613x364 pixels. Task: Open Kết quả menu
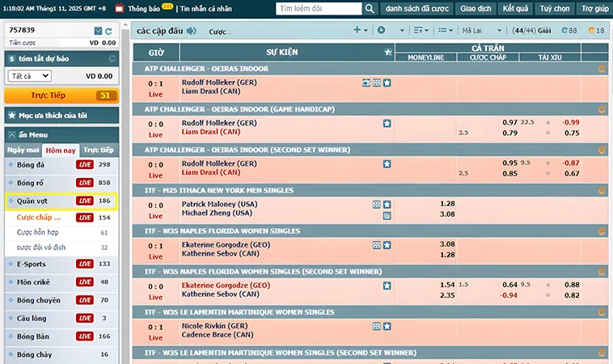pos(515,9)
